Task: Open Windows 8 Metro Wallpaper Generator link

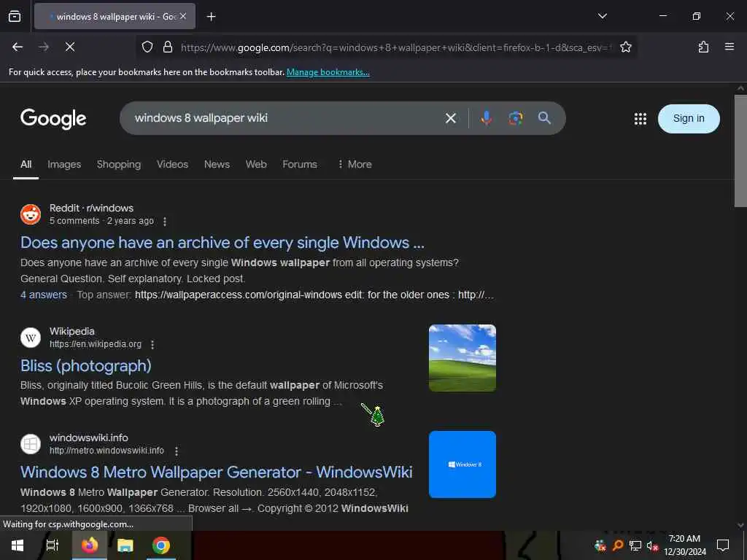Action: click(x=216, y=472)
